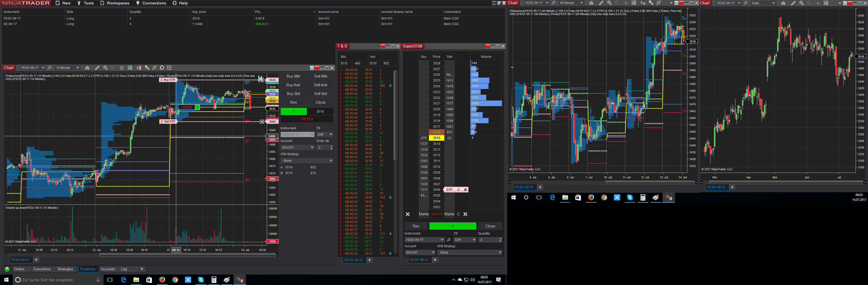868x285 pixels.
Task: Open the Connections menu
Action: point(151,3)
